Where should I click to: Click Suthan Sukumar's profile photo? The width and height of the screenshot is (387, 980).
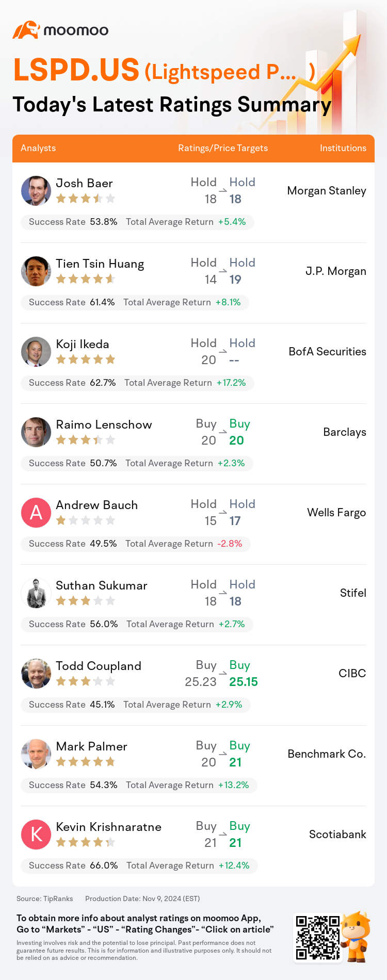click(x=36, y=593)
